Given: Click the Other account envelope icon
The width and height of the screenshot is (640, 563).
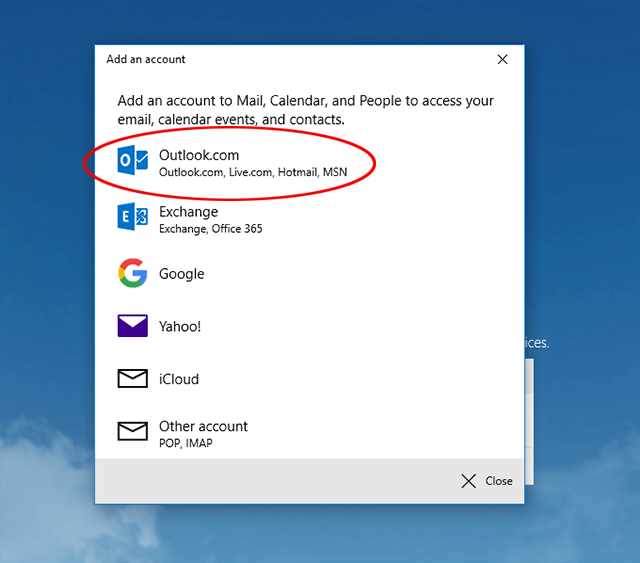Looking at the screenshot, I should [133, 431].
